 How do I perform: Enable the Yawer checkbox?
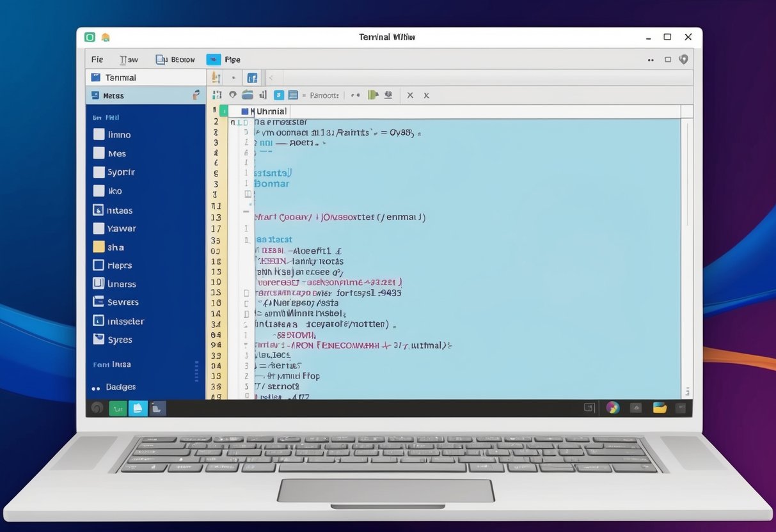pos(99,228)
